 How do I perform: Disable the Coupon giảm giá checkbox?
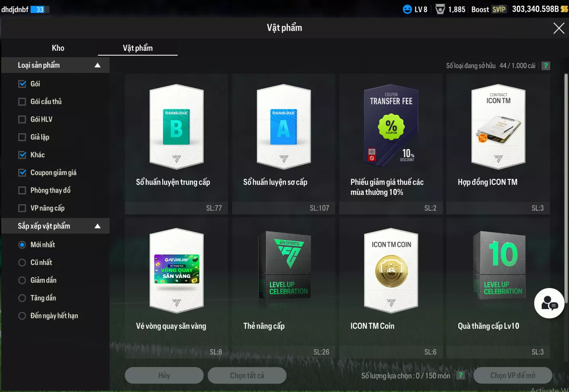pyautogui.click(x=23, y=172)
